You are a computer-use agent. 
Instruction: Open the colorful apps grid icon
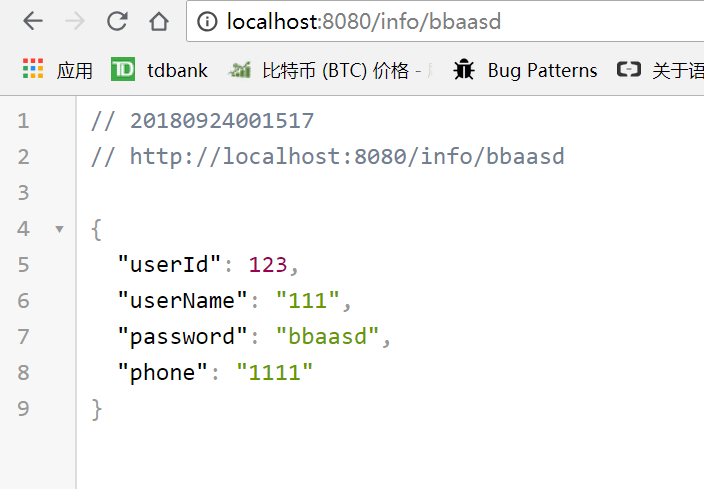[33, 69]
